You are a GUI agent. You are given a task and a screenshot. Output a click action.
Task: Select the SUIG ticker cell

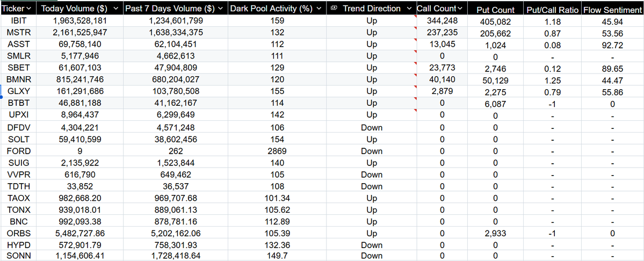[19, 163]
